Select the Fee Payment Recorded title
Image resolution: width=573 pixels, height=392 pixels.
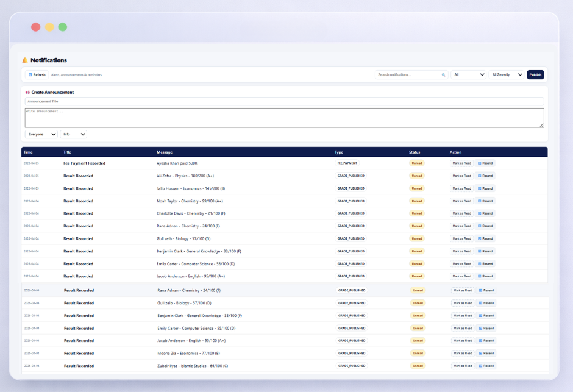coord(84,163)
